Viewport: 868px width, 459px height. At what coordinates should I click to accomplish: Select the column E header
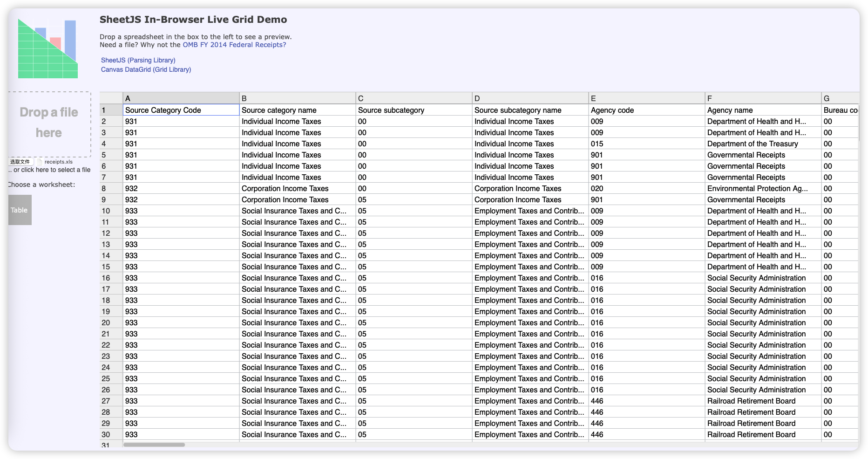click(646, 98)
